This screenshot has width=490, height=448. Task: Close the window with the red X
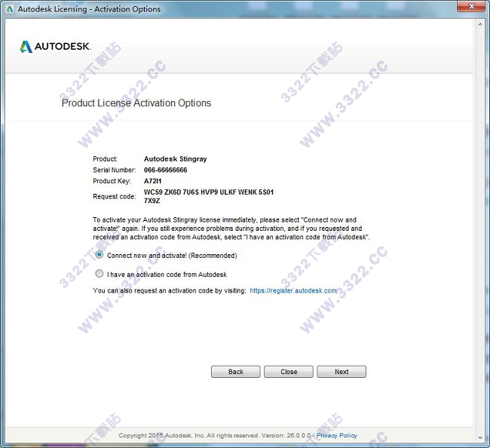(x=472, y=6)
